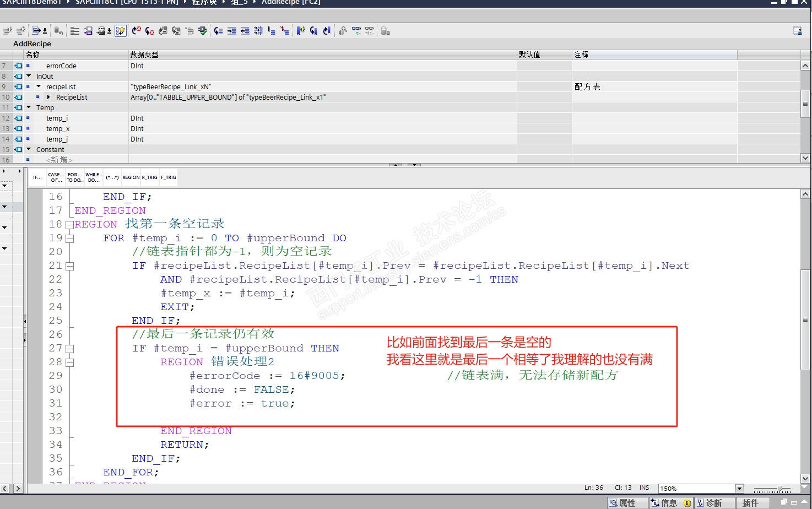812x509 pixels.
Task: Click the monitoring glasses with play icon
Action: tap(356, 31)
